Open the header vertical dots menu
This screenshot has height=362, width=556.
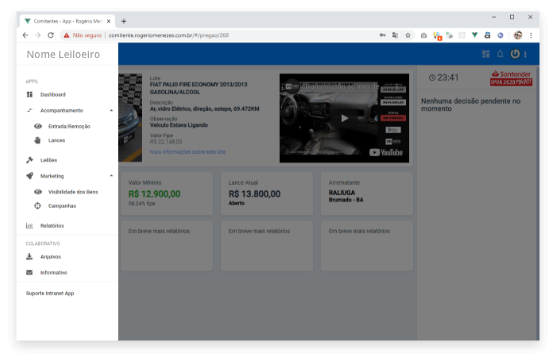click(525, 54)
